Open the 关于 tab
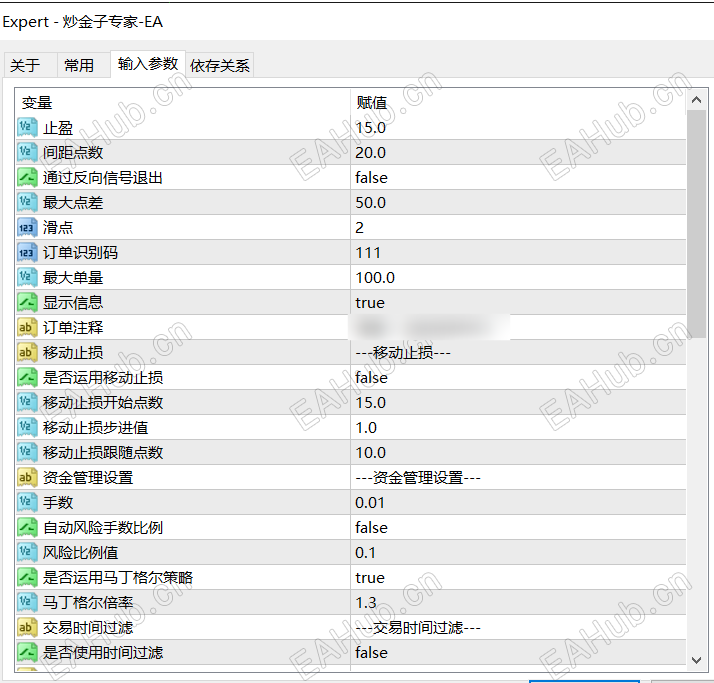Viewport: 714px width, 683px height. click(x=30, y=65)
